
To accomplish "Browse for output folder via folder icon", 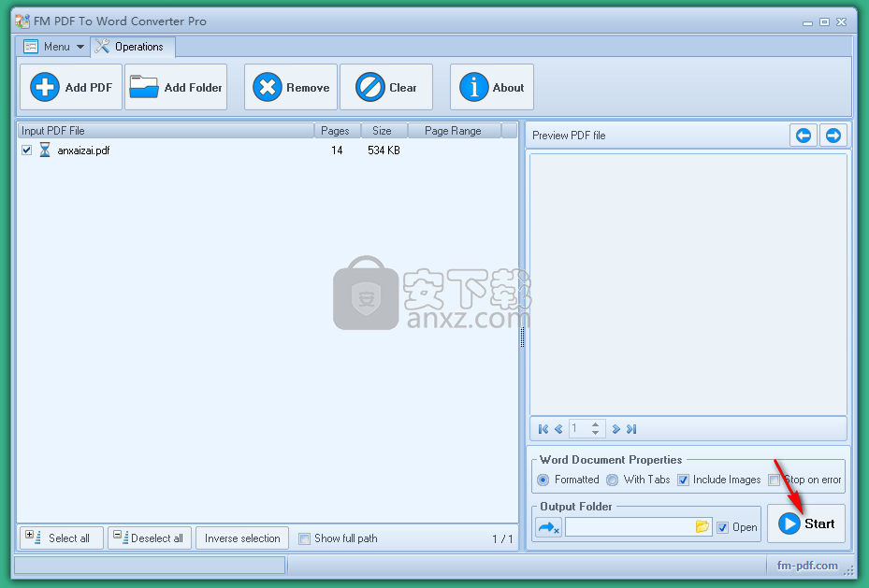I will pyautogui.click(x=702, y=526).
